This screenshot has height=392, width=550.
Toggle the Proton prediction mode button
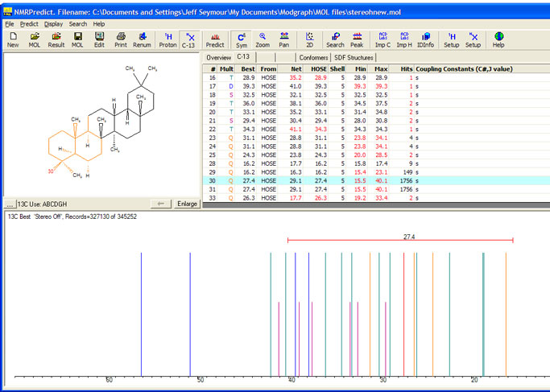click(167, 39)
